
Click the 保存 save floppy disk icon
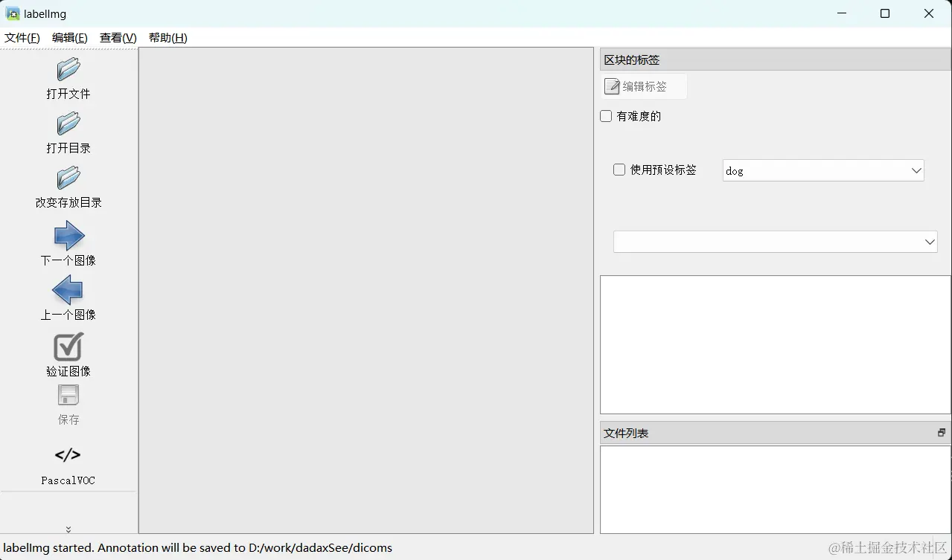click(x=68, y=396)
